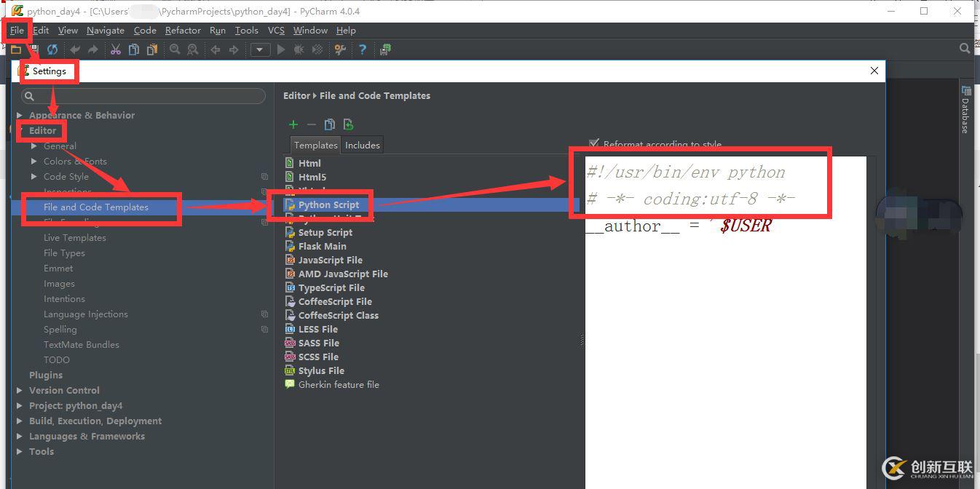
Task: Click the Find magnifier toolbar icon
Action: coord(175,49)
